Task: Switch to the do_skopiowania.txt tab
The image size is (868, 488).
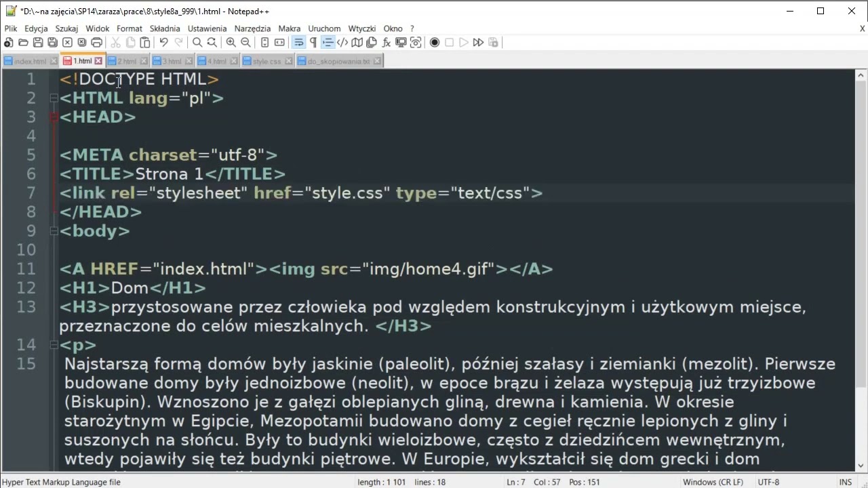Action: [338, 61]
